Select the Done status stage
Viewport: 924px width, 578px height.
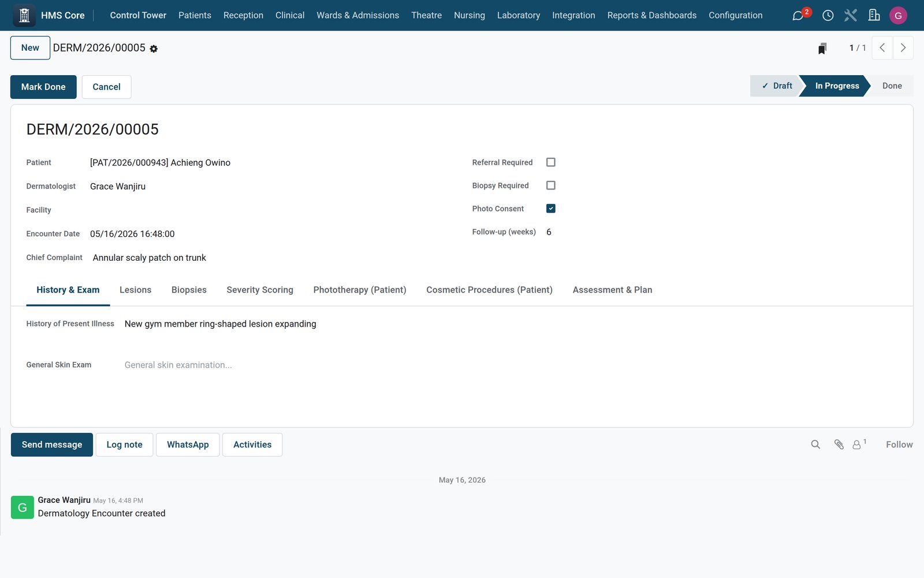click(892, 86)
